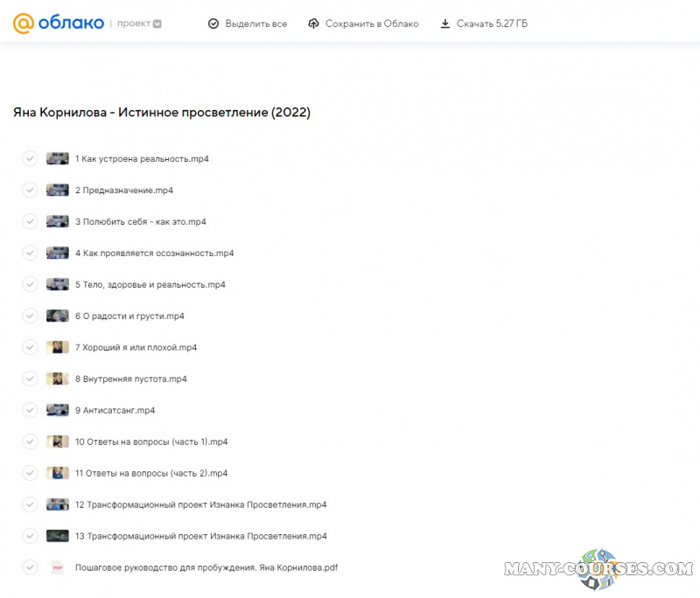Open thumbnail of 1 Как устроена реальность.mp4
The width and height of the screenshot is (700, 598).
(58, 159)
